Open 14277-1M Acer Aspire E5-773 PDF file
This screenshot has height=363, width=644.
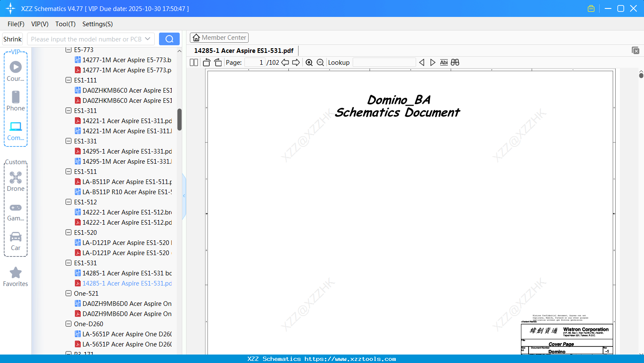[123, 70]
